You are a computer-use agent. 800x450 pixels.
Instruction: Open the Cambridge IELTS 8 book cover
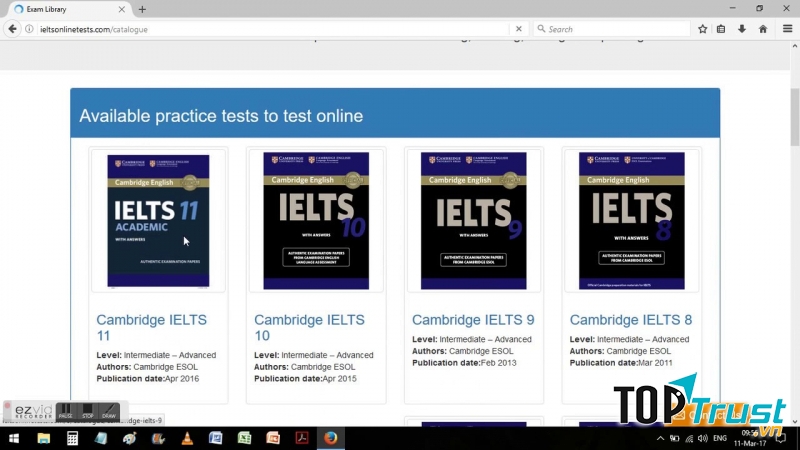tap(632, 220)
